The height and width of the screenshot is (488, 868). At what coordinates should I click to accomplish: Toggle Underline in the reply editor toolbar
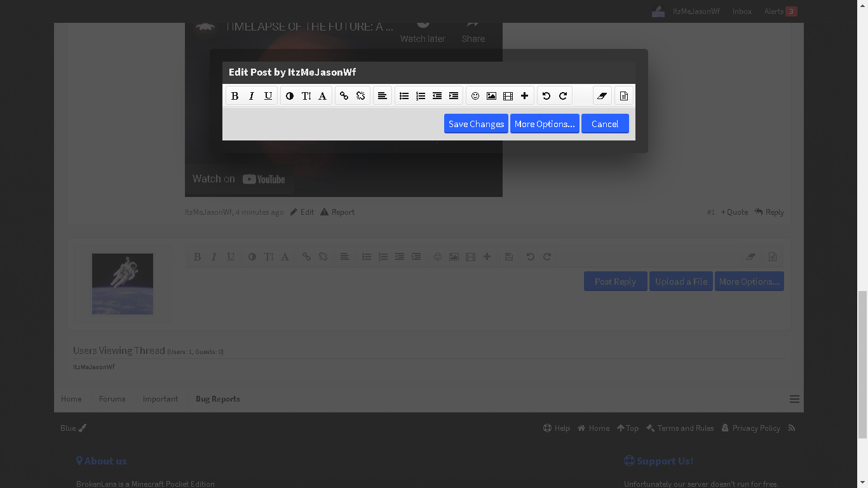pyautogui.click(x=231, y=257)
